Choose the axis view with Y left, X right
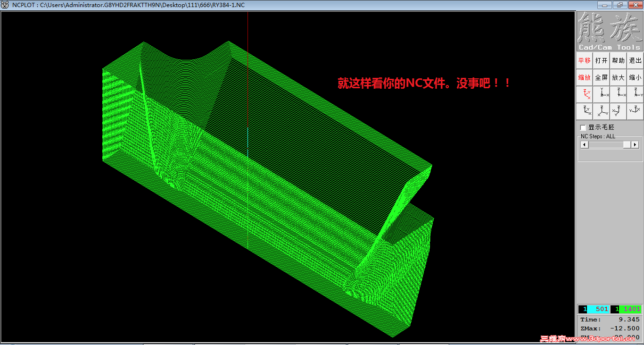The height and width of the screenshot is (345, 644). tap(636, 111)
